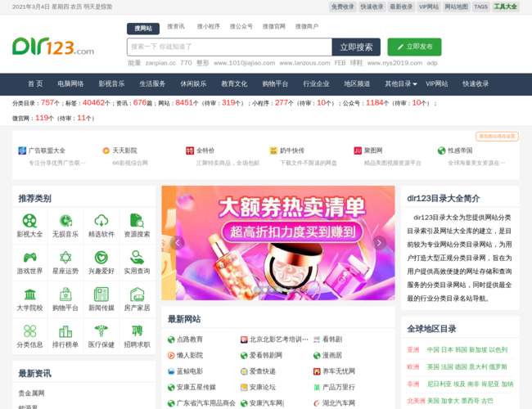Open the 星座运势 star icon
The width and height of the screenshot is (532, 409).
coord(65,258)
